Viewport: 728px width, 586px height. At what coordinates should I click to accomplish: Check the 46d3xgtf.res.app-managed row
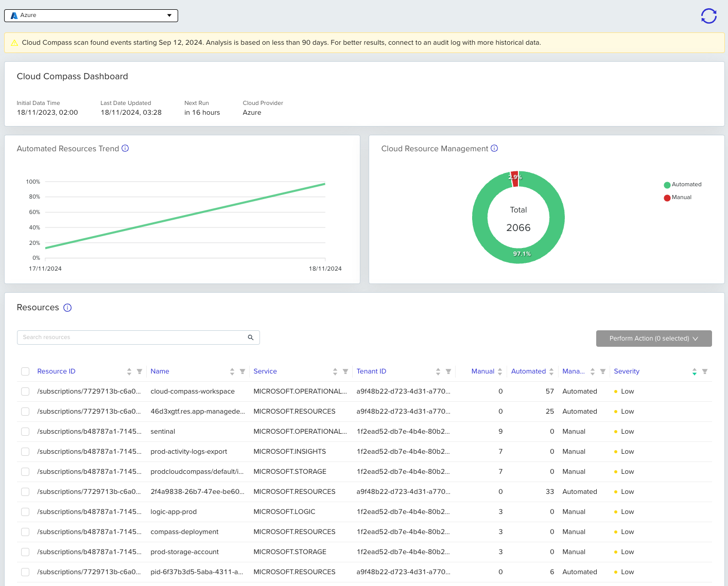tap(25, 412)
